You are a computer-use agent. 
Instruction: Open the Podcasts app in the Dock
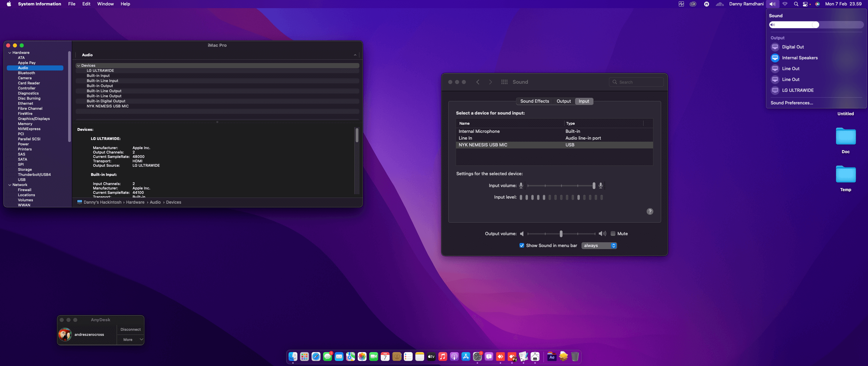click(x=454, y=357)
